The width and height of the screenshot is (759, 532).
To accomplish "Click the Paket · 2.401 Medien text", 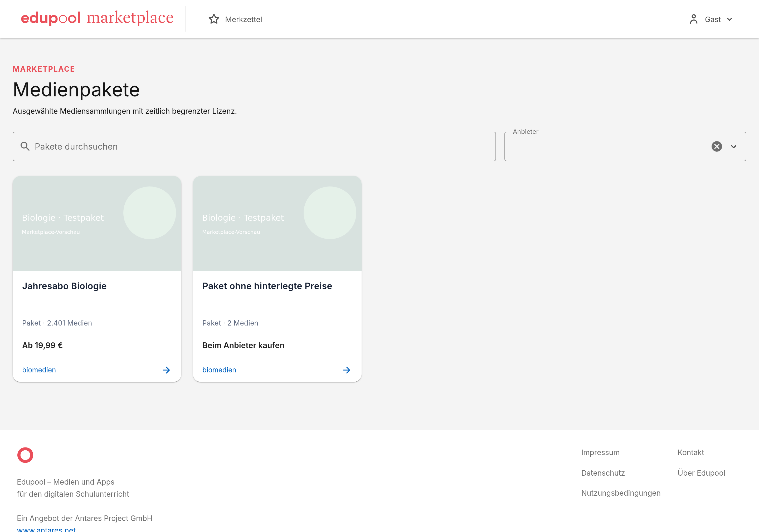I will pos(57,323).
